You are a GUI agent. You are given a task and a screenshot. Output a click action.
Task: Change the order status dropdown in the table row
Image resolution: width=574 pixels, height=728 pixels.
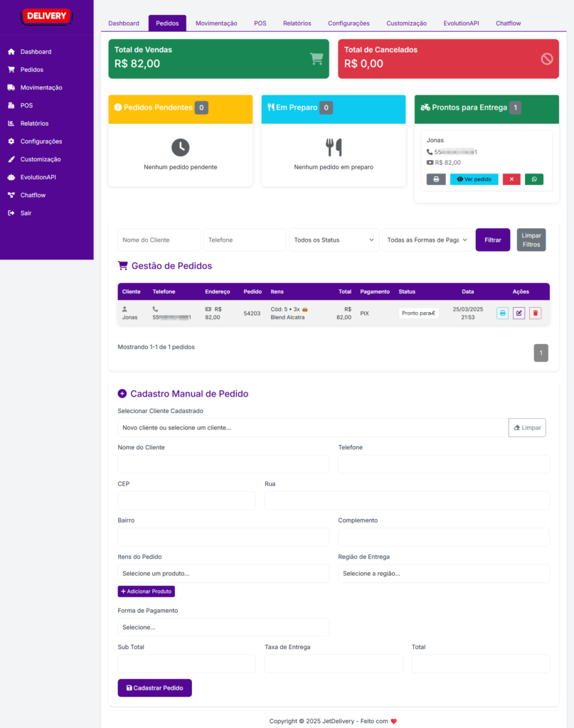pos(418,313)
